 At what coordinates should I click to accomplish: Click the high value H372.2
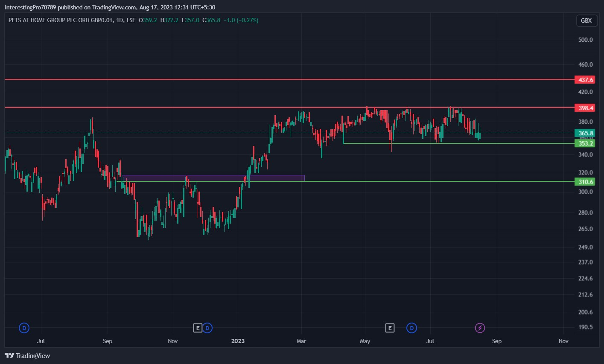169,20
